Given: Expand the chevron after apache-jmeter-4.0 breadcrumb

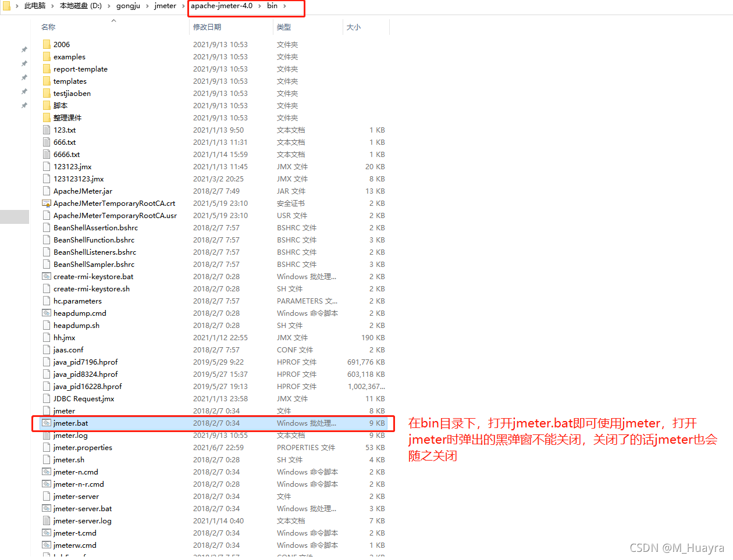Looking at the screenshot, I should point(259,6).
